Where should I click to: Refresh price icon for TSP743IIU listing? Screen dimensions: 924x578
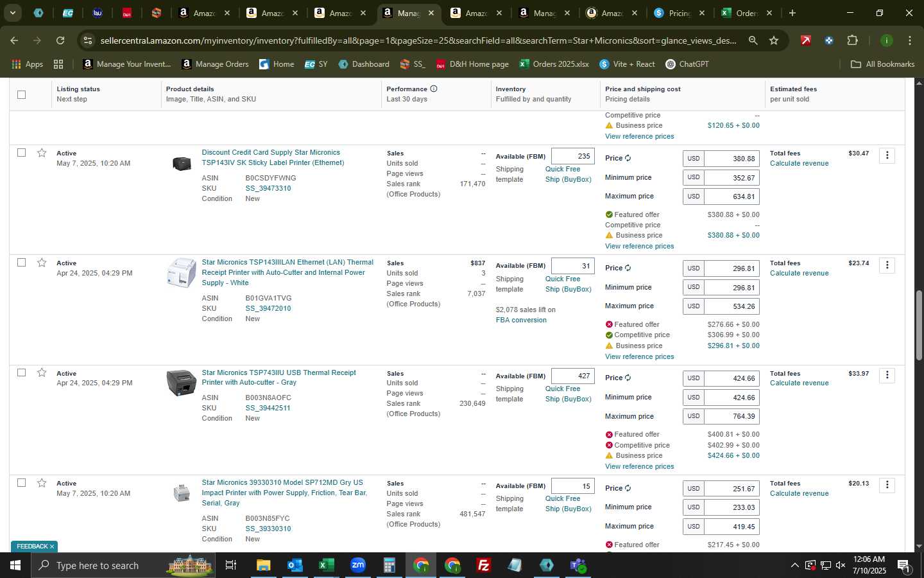[x=628, y=378]
